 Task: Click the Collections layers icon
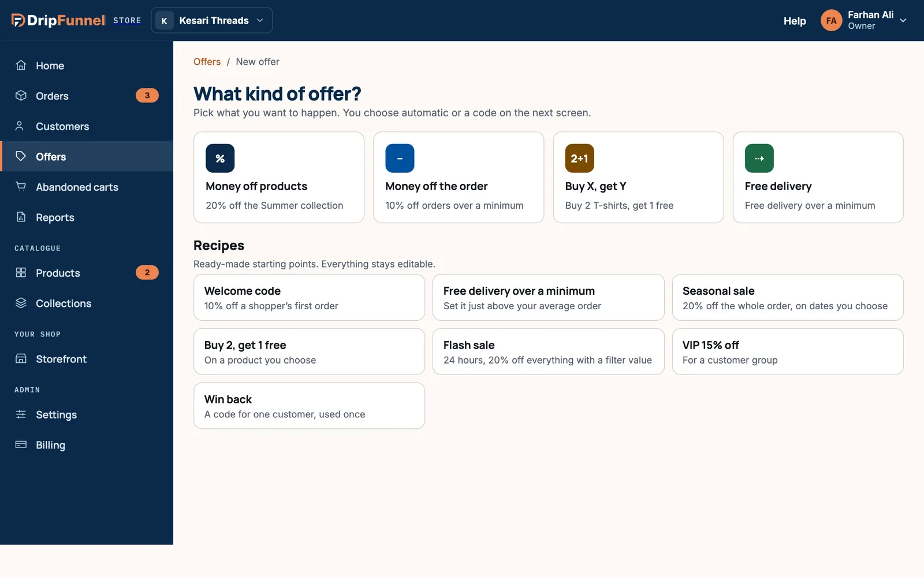coord(21,303)
